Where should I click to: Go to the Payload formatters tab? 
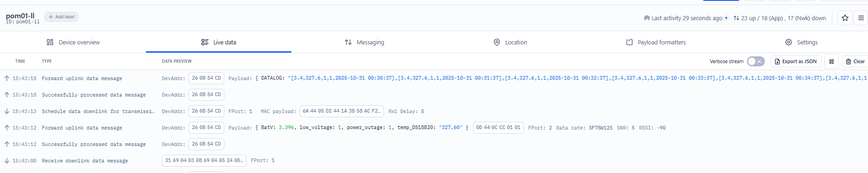click(656, 42)
